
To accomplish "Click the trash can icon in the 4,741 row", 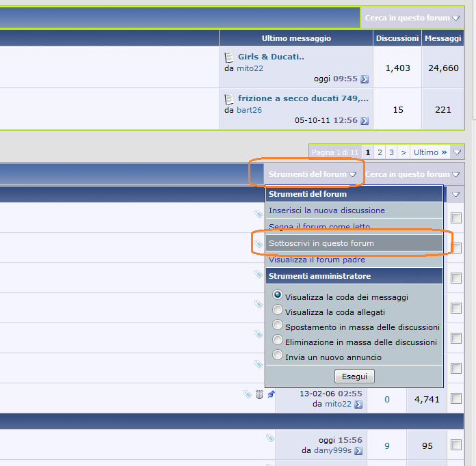I will [x=259, y=394].
